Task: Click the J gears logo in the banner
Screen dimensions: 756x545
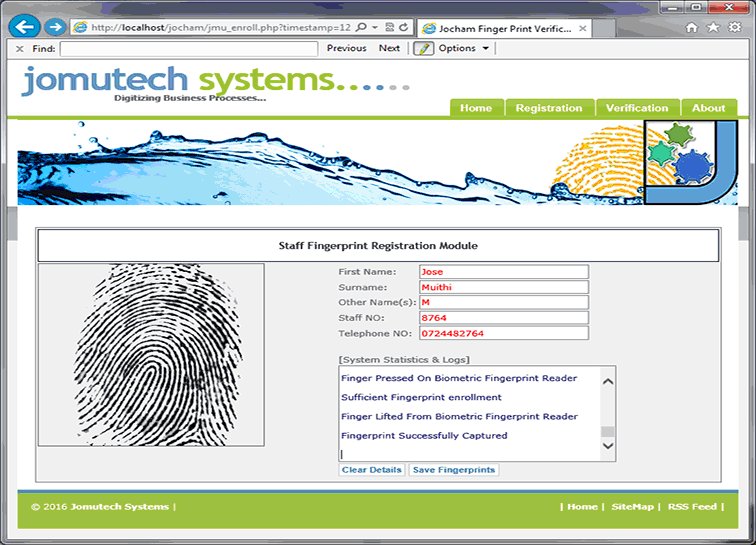Action: pyautogui.click(x=690, y=162)
